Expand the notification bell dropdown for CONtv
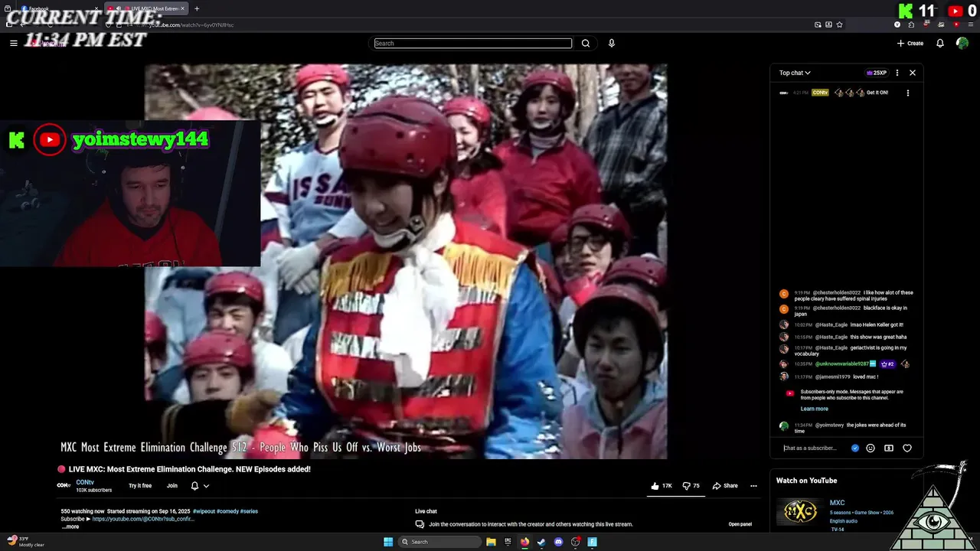Image resolution: width=980 pixels, height=551 pixels. click(200, 486)
